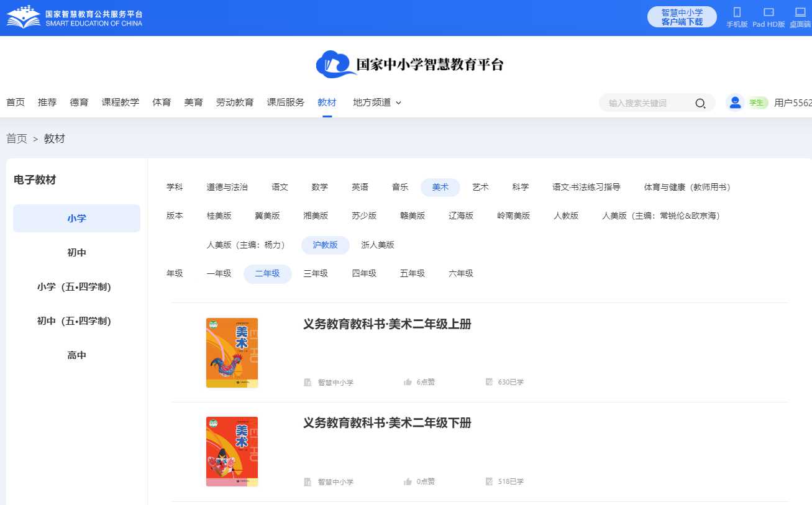
Task: Pick the 赣美版 edition
Action: [413, 216]
